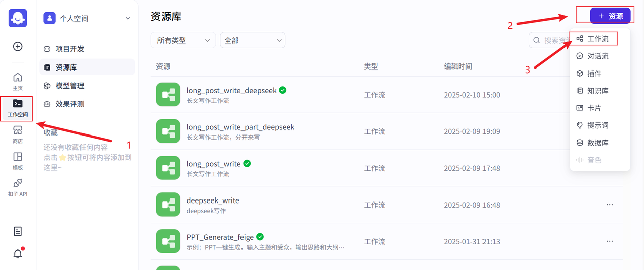Open more options for deepseek_write row
Image resolution: width=644 pixels, height=270 pixels.
pyautogui.click(x=610, y=205)
